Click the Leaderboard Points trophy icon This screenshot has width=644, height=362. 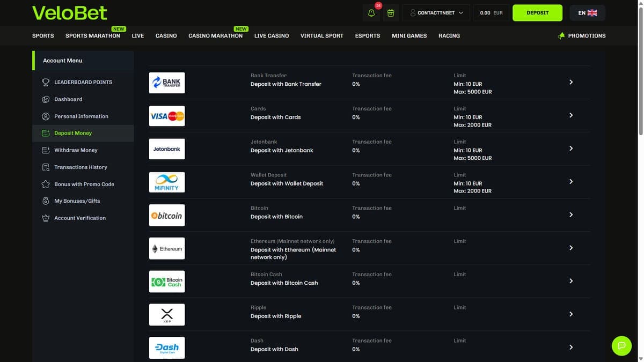tap(46, 82)
